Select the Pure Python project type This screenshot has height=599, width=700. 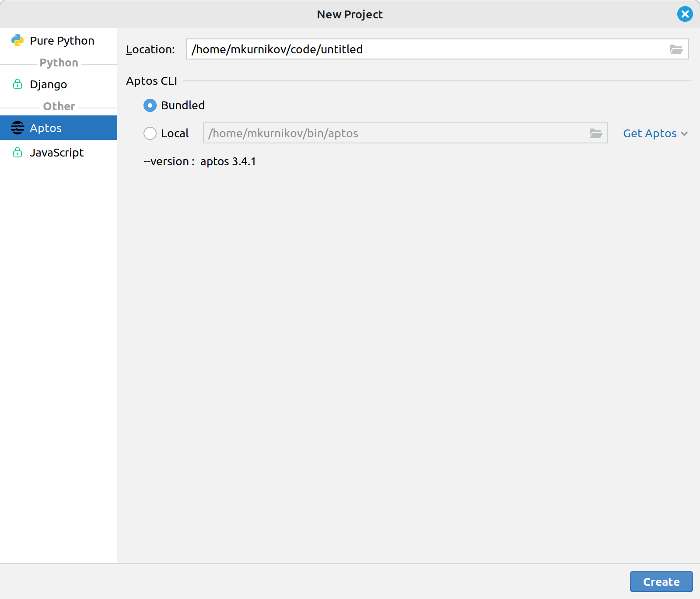click(x=59, y=41)
